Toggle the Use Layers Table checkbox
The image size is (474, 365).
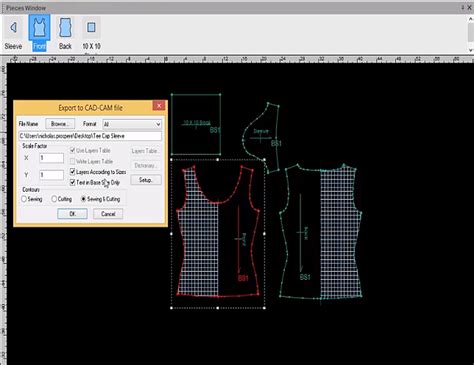[x=72, y=150]
